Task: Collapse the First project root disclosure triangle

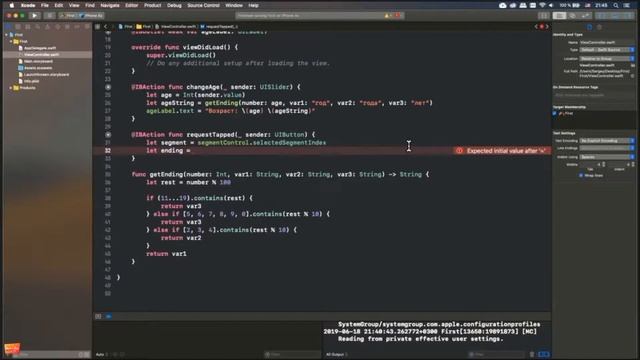Action: [6, 35]
